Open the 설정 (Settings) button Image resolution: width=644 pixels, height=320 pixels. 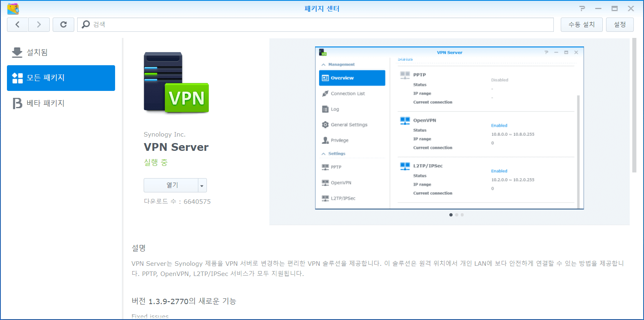[x=620, y=24]
